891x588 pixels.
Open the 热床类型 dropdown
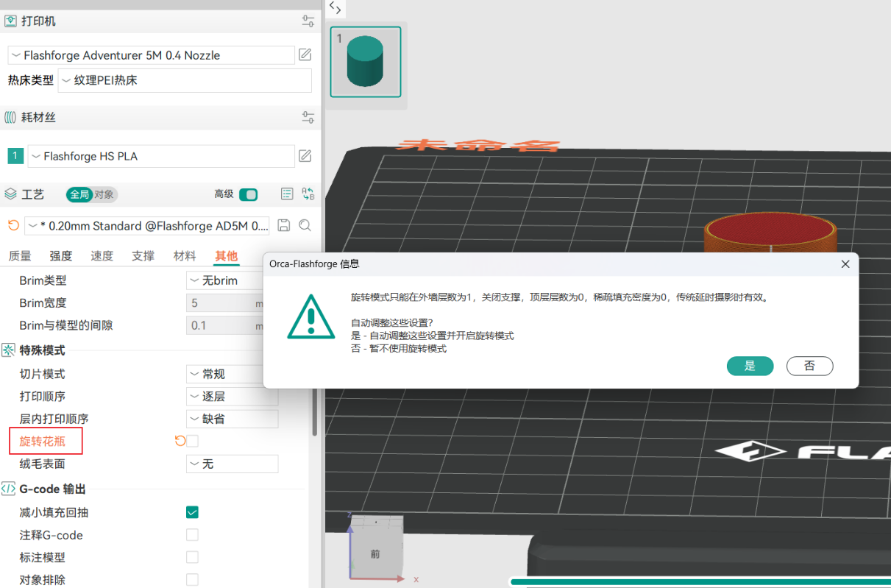point(185,80)
